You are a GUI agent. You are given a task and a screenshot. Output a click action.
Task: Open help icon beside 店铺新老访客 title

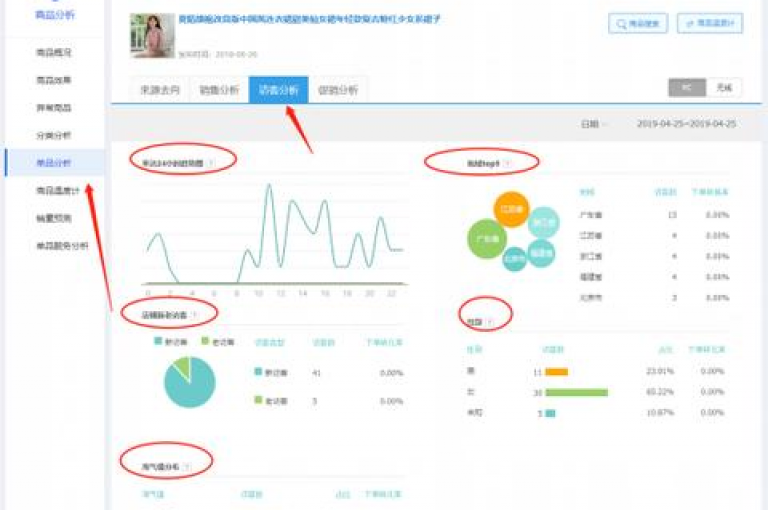pos(195,315)
